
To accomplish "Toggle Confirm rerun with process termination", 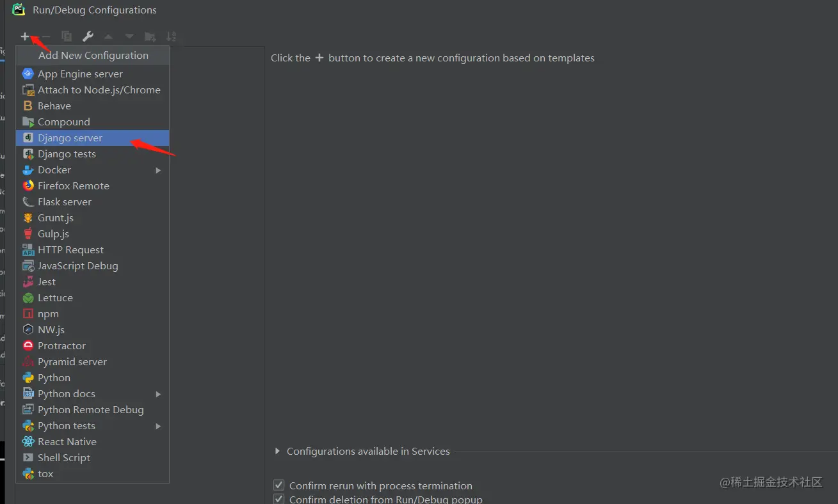I will 278,485.
